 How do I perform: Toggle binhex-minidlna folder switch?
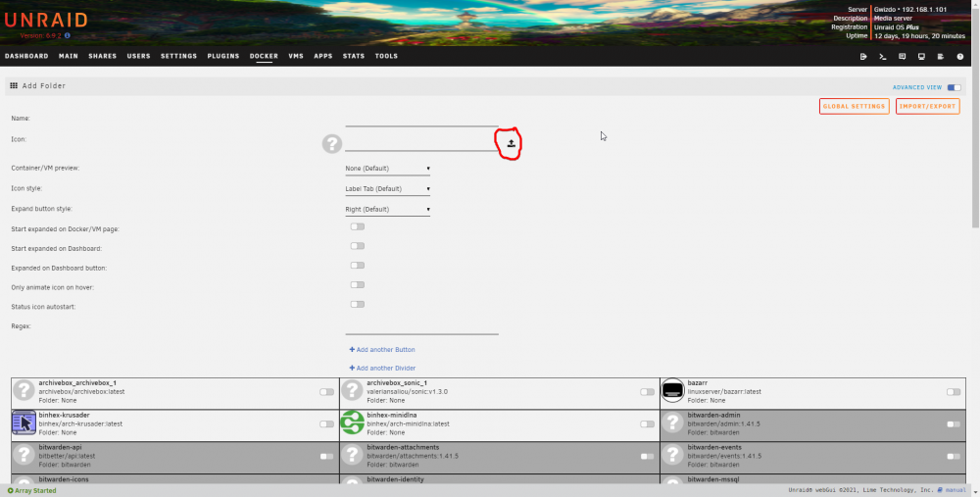coord(647,423)
